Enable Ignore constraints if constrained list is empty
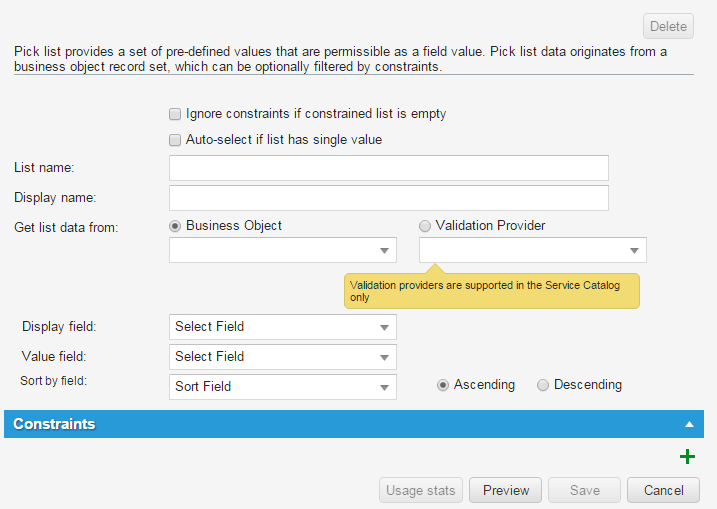The image size is (717, 509). click(x=176, y=114)
